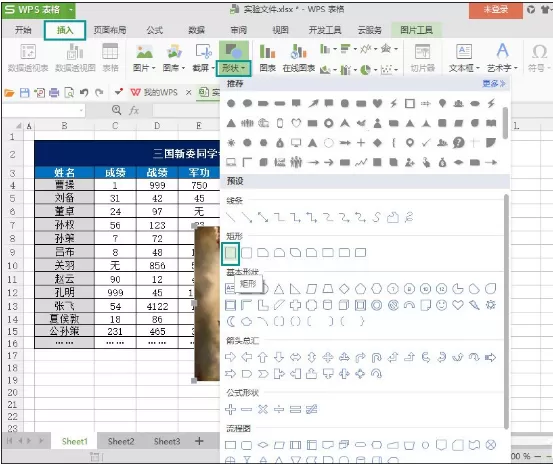Select the Sheet1 tab

point(74,441)
